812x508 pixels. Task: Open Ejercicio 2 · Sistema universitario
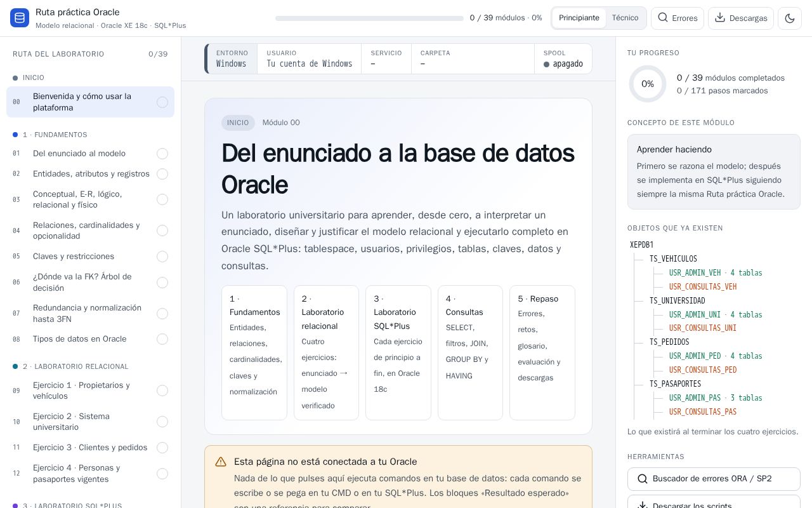coord(90,422)
